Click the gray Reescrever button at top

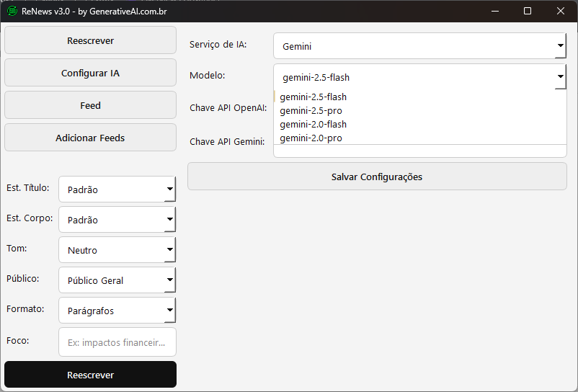pos(90,40)
